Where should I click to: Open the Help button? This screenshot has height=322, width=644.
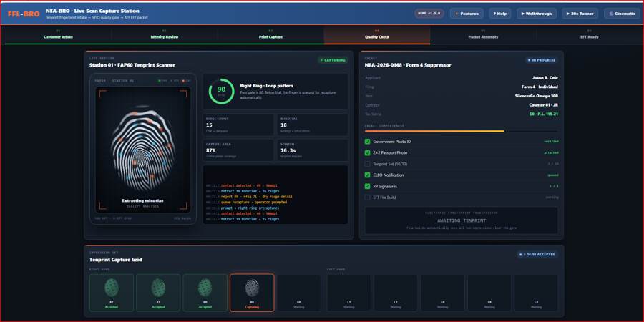(x=500, y=14)
